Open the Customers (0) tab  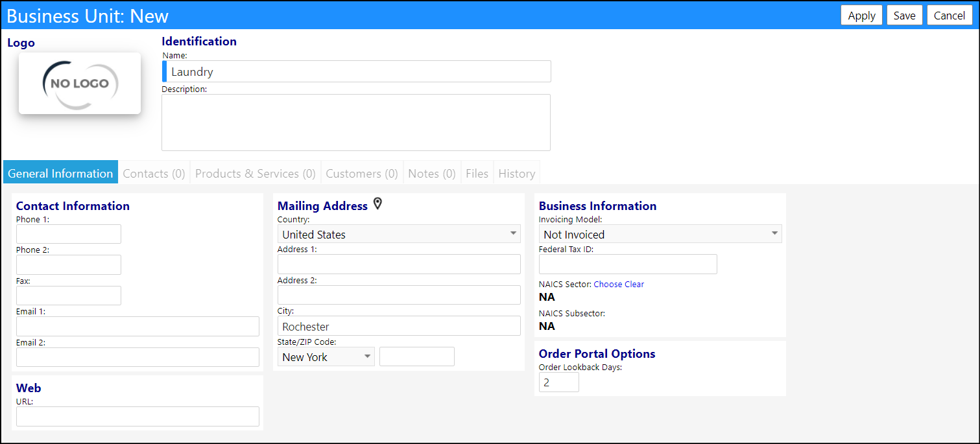click(x=362, y=173)
